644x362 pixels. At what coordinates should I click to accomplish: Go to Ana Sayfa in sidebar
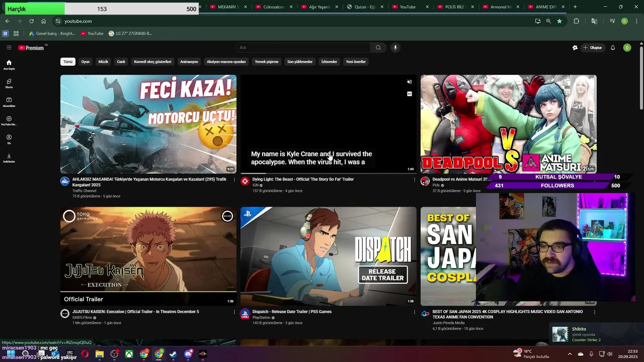click(x=9, y=65)
